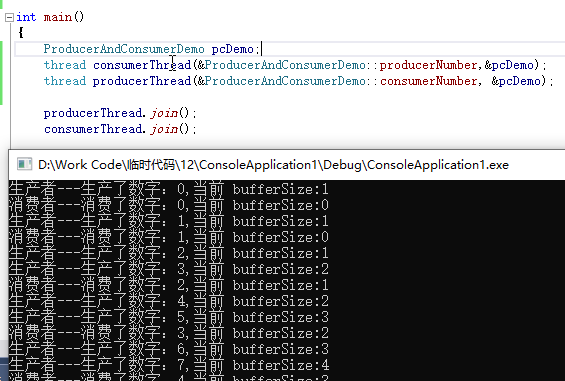565x381 pixels.
Task: Click 'join' in the consumerThread.join() line
Action: (x=164, y=129)
